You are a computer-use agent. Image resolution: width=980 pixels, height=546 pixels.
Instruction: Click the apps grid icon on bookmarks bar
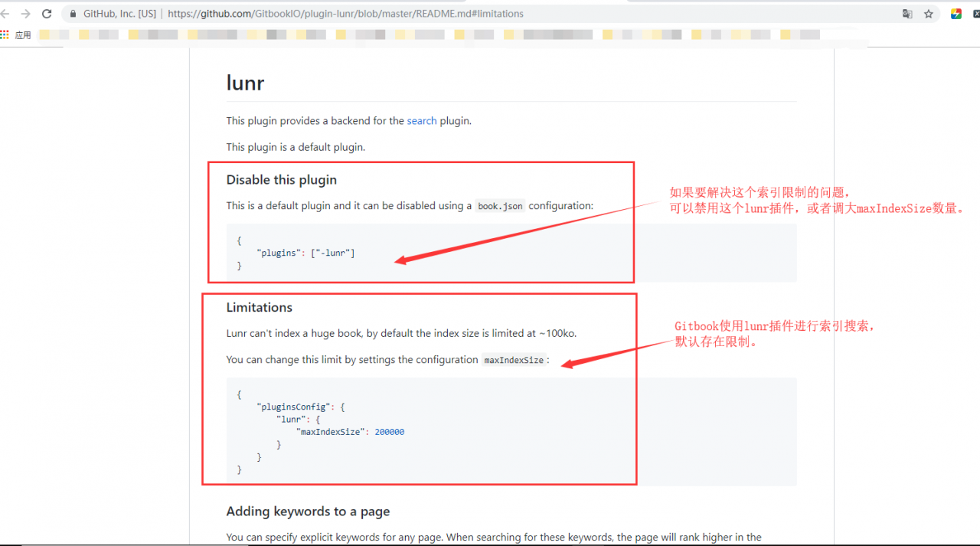[x=7, y=34]
